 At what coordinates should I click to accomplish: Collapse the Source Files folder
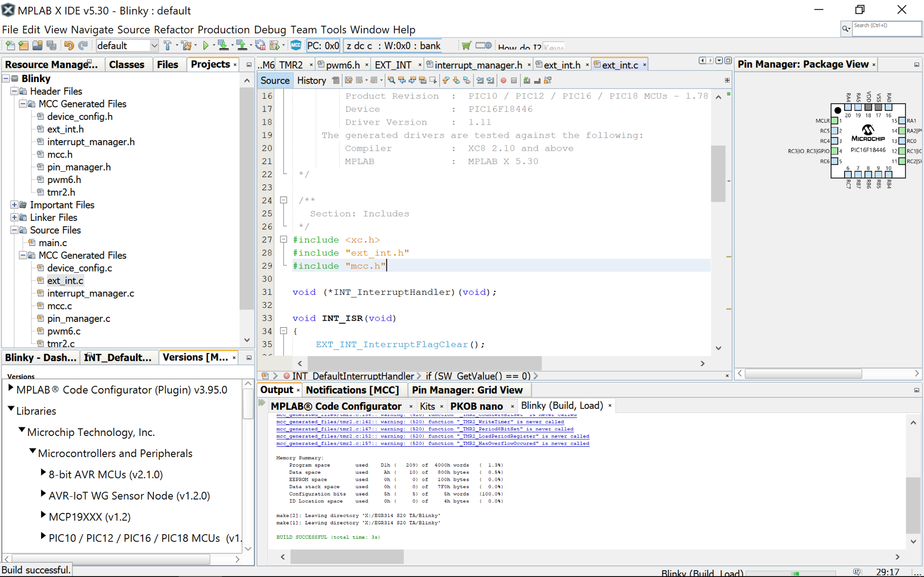point(14,230)
